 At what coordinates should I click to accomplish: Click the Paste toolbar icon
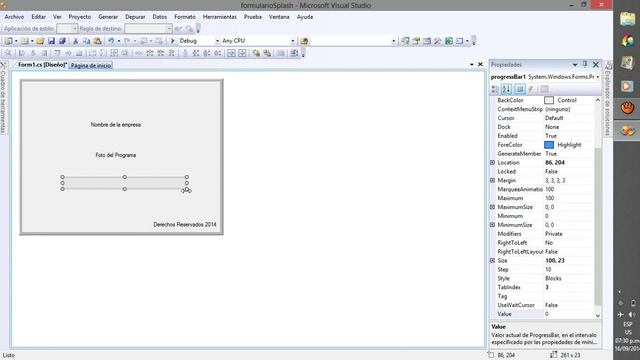(x=98, y=41)
